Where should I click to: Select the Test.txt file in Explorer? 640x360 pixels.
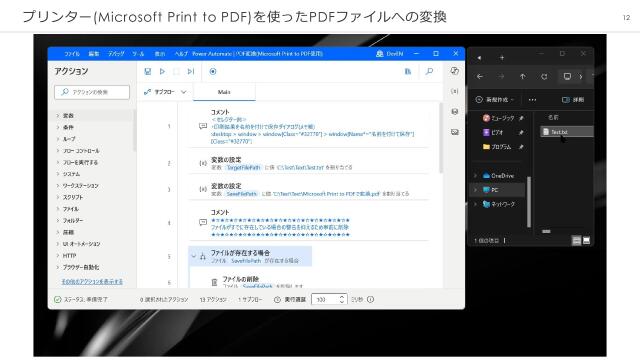coord(567,132)
